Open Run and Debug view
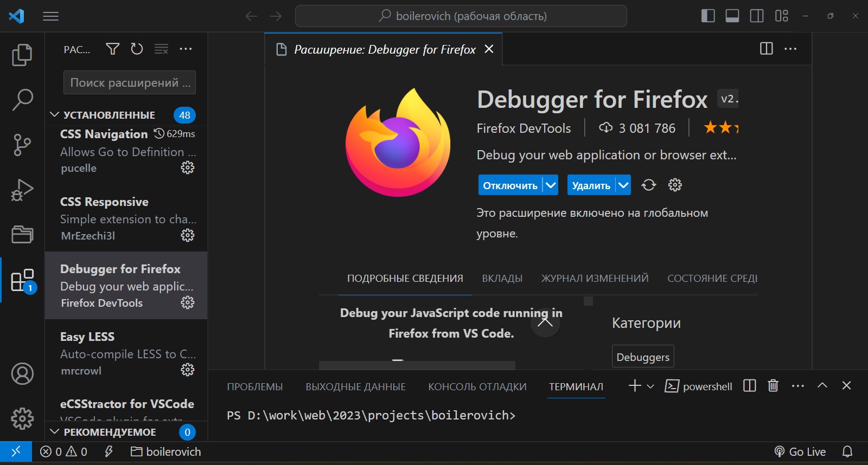The width and height of the screenshot is (868, 465). click(22, 190)
